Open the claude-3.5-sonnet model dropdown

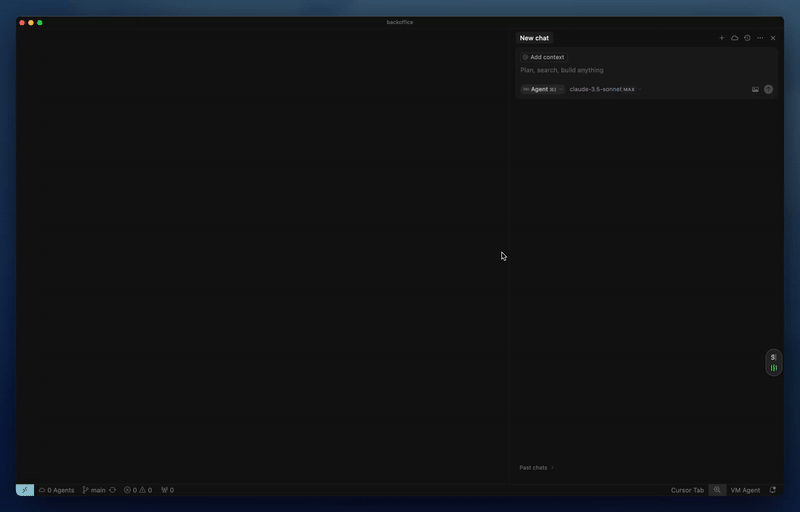[605, 89]
